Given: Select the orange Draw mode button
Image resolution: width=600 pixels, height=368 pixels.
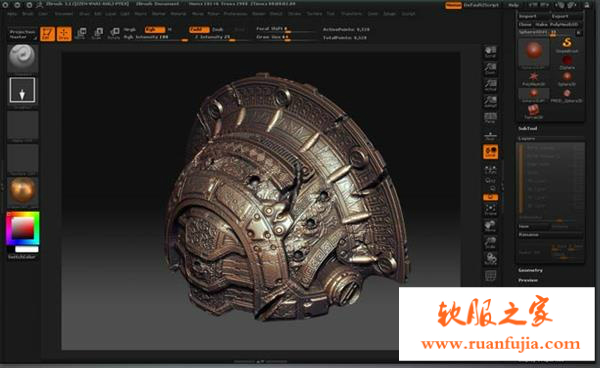Looking at the screenshot, I should coord(64,34).
